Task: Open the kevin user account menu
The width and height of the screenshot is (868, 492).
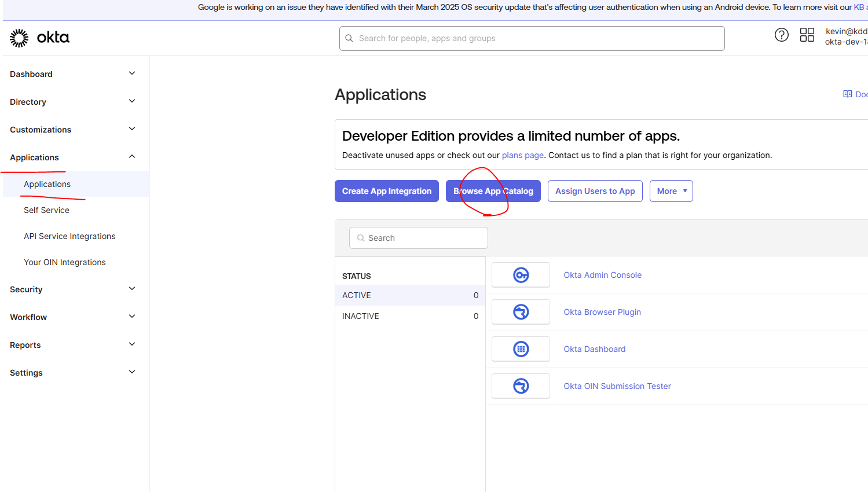Action: tap(846, 36)
